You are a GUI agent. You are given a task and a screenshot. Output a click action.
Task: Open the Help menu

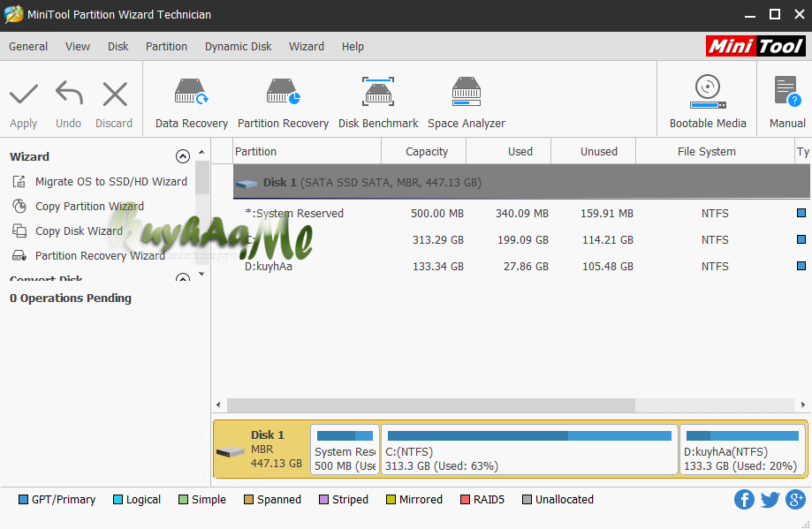(x=353, y=47)
